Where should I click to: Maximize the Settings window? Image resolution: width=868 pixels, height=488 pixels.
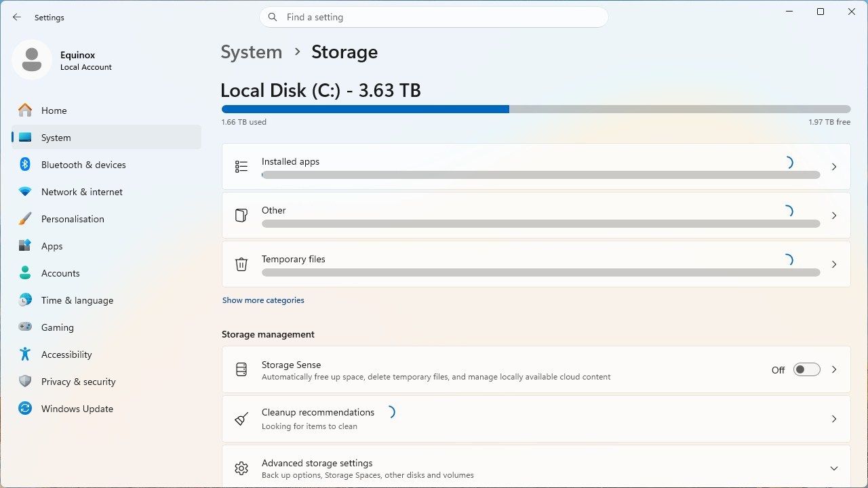coord(821,12)
